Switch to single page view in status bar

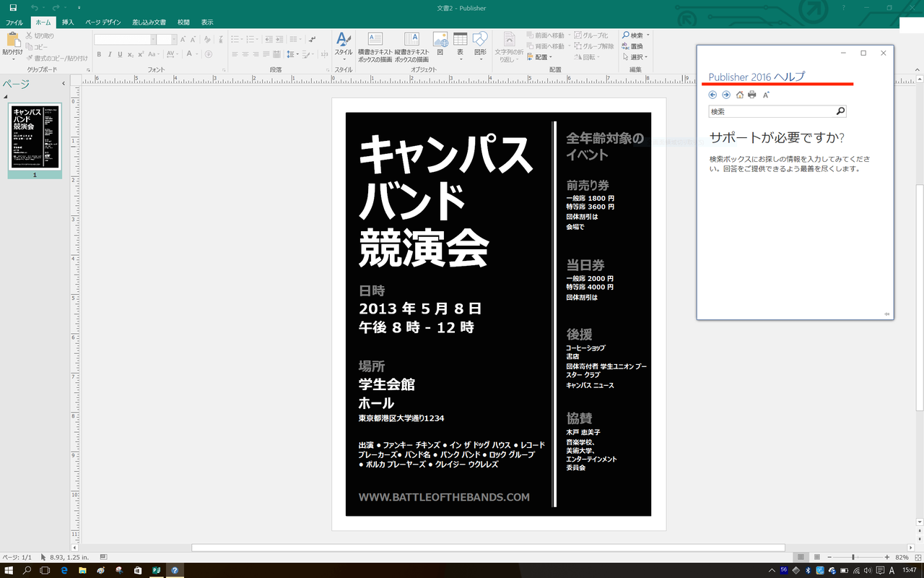pos(801,557)
